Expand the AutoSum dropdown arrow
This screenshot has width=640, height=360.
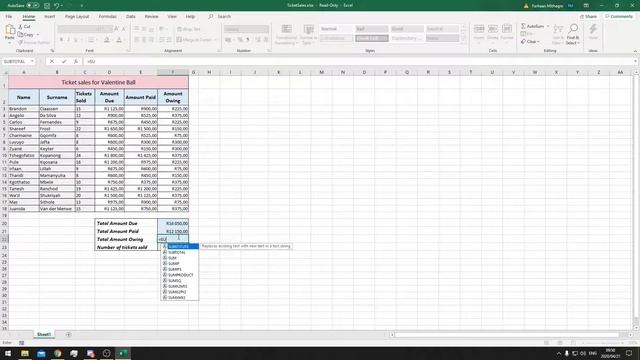click(548, 26)
